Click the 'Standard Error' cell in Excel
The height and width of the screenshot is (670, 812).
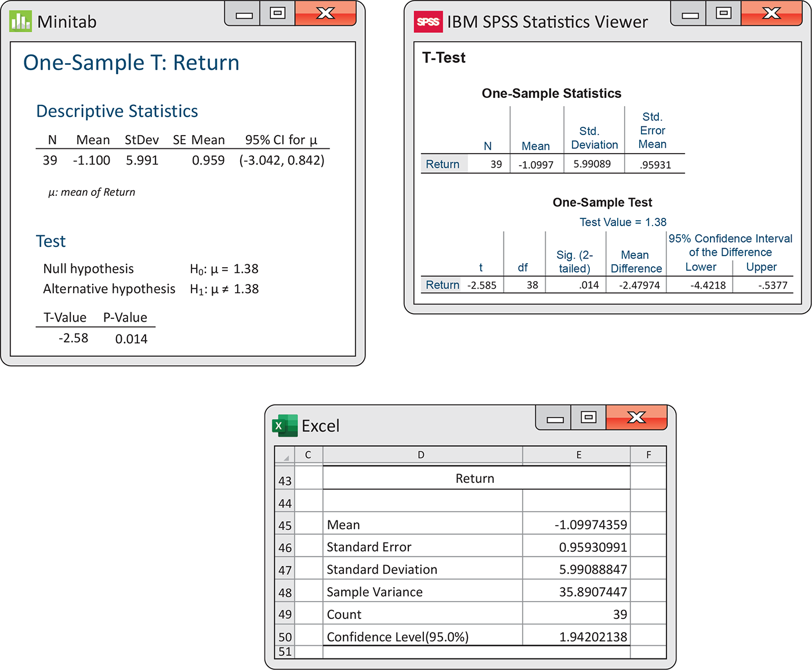(x=422, y=547)
